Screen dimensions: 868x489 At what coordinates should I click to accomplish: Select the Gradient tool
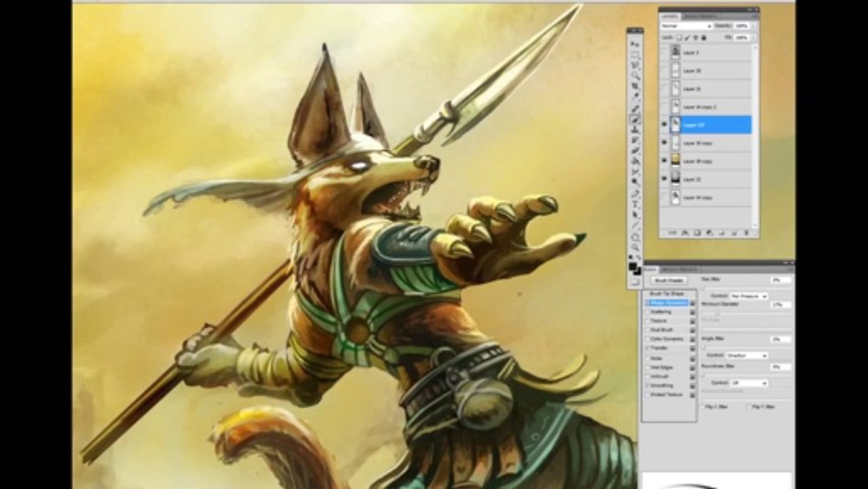(x=635, y=161)
